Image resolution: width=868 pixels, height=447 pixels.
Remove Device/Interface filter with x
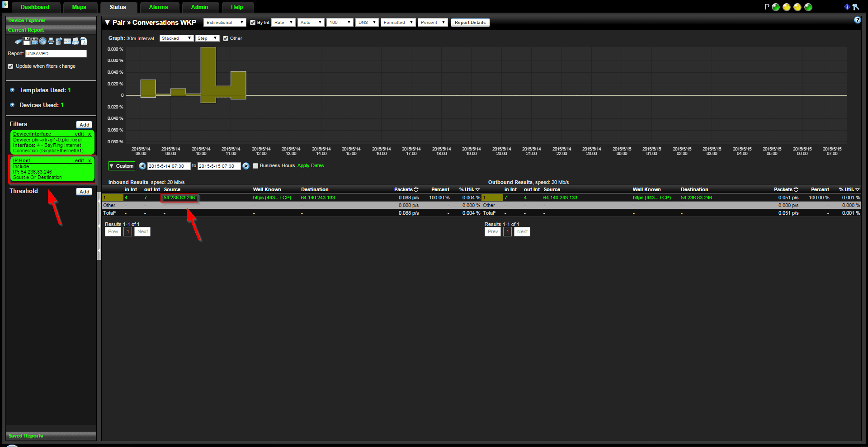pyautogui.click(x=90, y=134)
